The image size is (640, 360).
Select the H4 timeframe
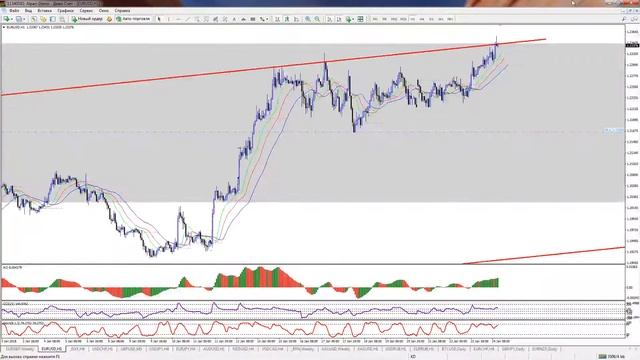pyautogui.click(x=422, y=19)
